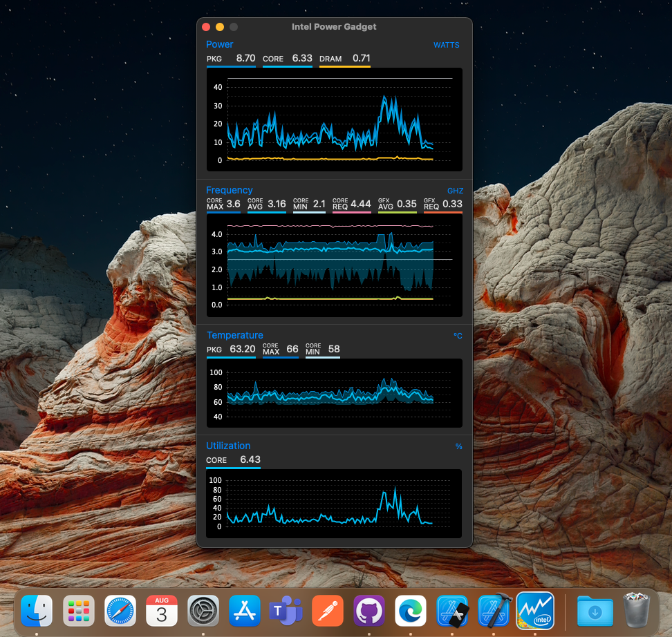Open Finder from the dock
Screen dimensions: 672x637
click(37, 611)
